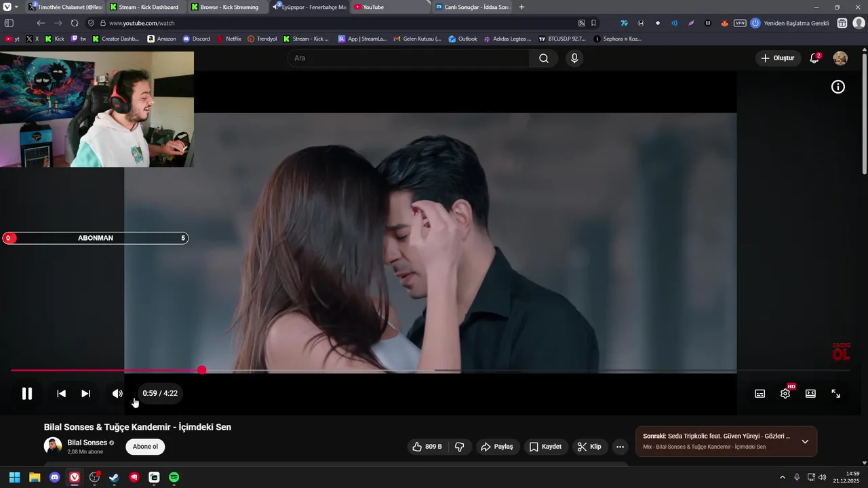The height and width of the screenshot is (488, 868).
Task: Open the Oluştur create menu
Action: (x=778, y=58)
